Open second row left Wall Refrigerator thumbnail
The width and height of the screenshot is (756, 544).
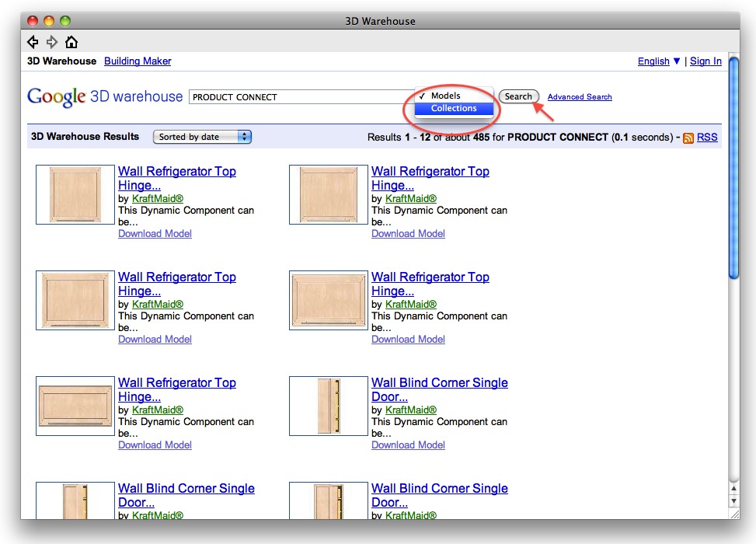pos(75,301)
